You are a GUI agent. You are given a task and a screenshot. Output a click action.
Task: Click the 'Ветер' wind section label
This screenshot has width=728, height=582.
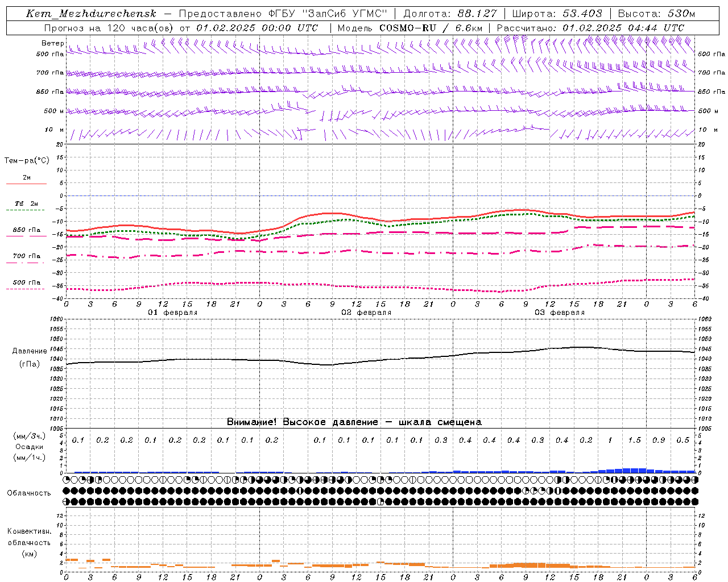point(52,43)
